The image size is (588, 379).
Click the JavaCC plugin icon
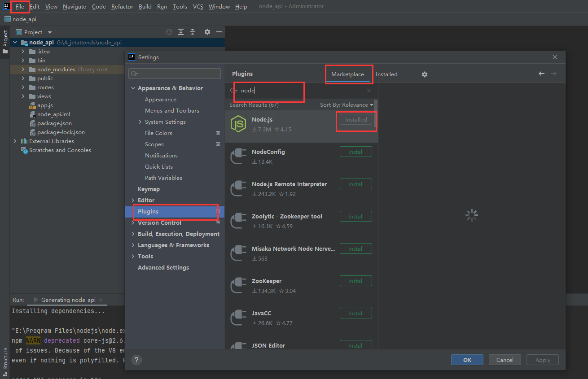[x=238, y=318]
